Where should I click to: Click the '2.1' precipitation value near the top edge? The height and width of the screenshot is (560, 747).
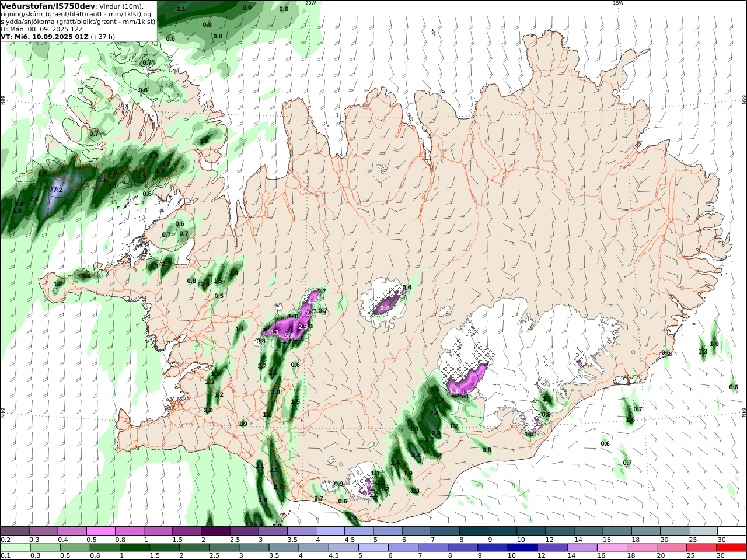tap(181, 9)
